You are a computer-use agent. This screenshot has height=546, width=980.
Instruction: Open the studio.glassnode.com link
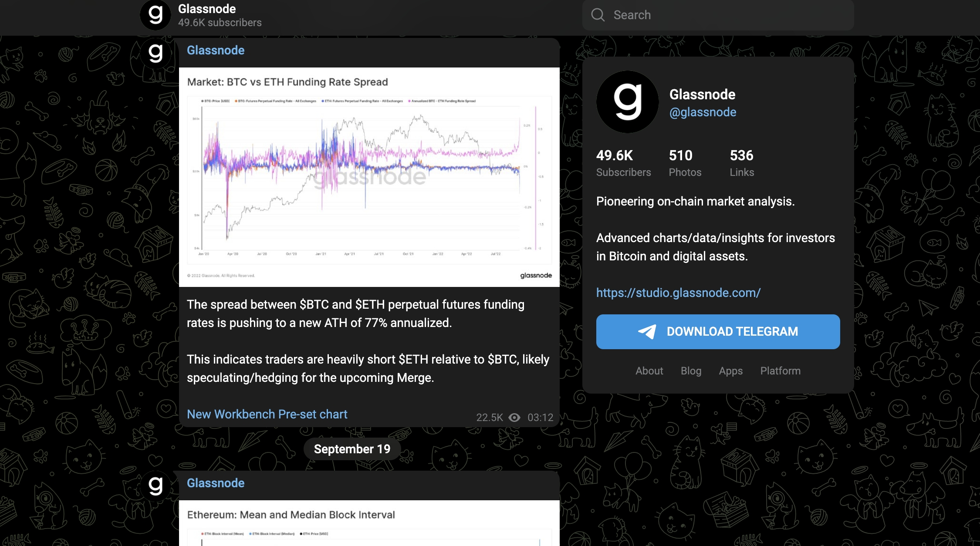(678, 293)
